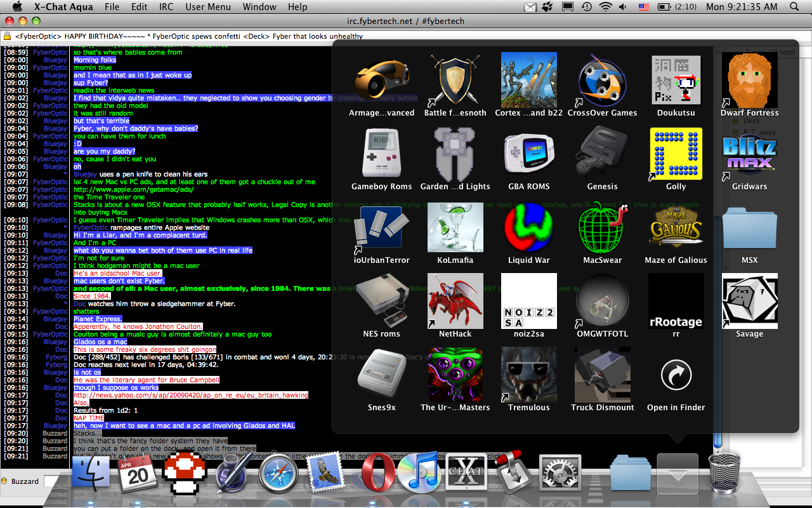This screenshot has width=812, height=508.
Task: Launch iTunes from the Dock
Action: (x=418, y=473)
